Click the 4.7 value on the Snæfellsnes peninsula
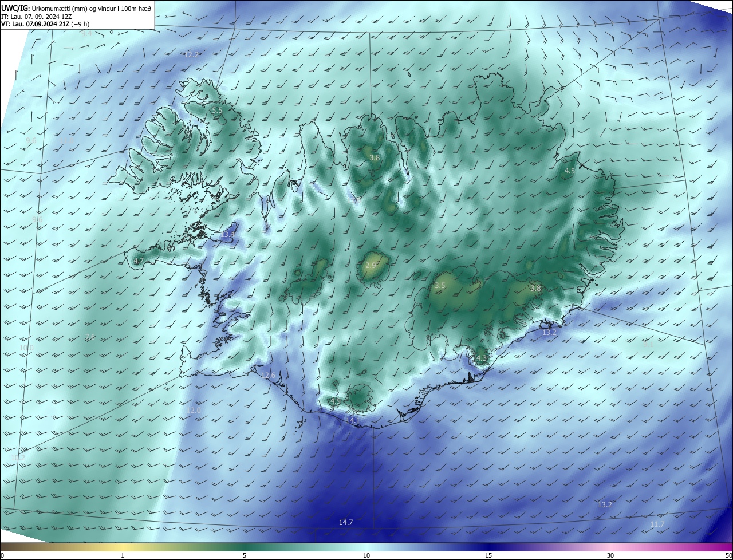The image size is (733, 560). click(139, 261)
